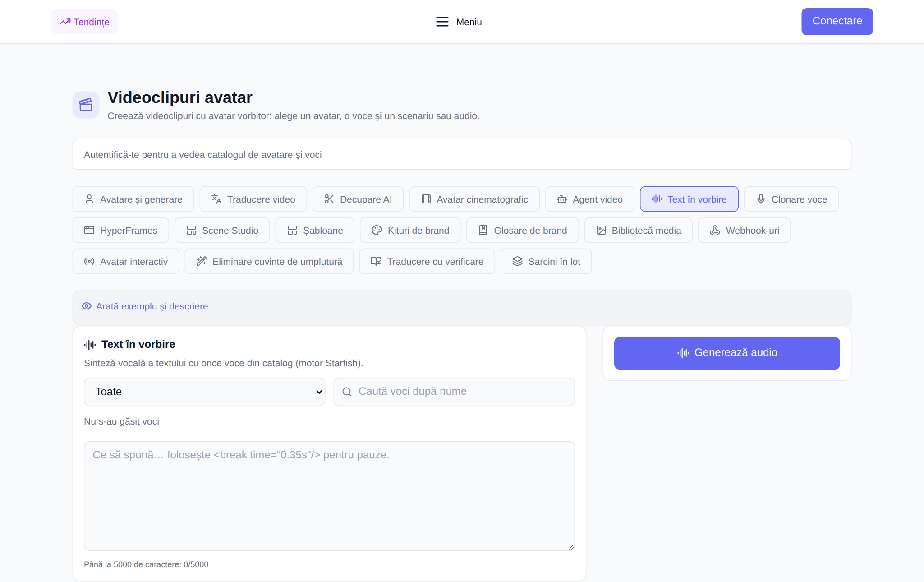Image resolution: width=924 pixels, height=582 pixels.
Task: Click the broadcast icon in Avatar interactiv
Action: point(89,261)
